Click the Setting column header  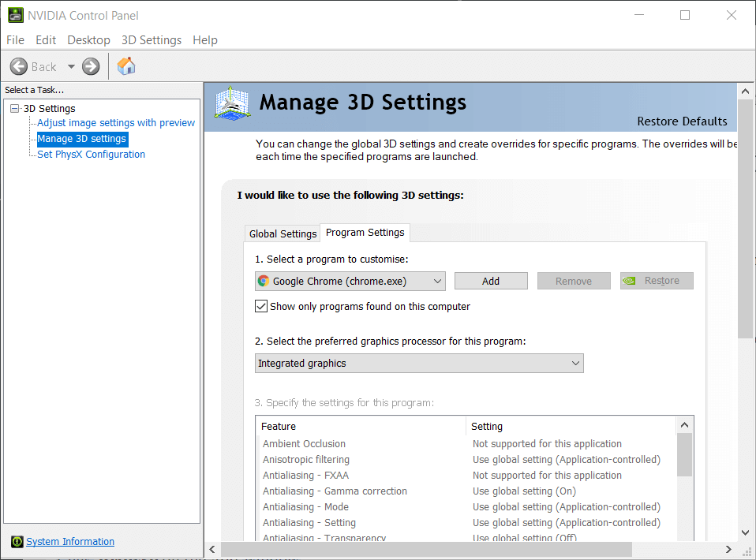click(571, 427)
